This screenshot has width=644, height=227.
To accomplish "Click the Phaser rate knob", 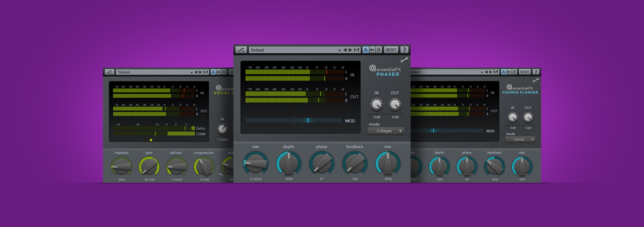I will [256, 163].
